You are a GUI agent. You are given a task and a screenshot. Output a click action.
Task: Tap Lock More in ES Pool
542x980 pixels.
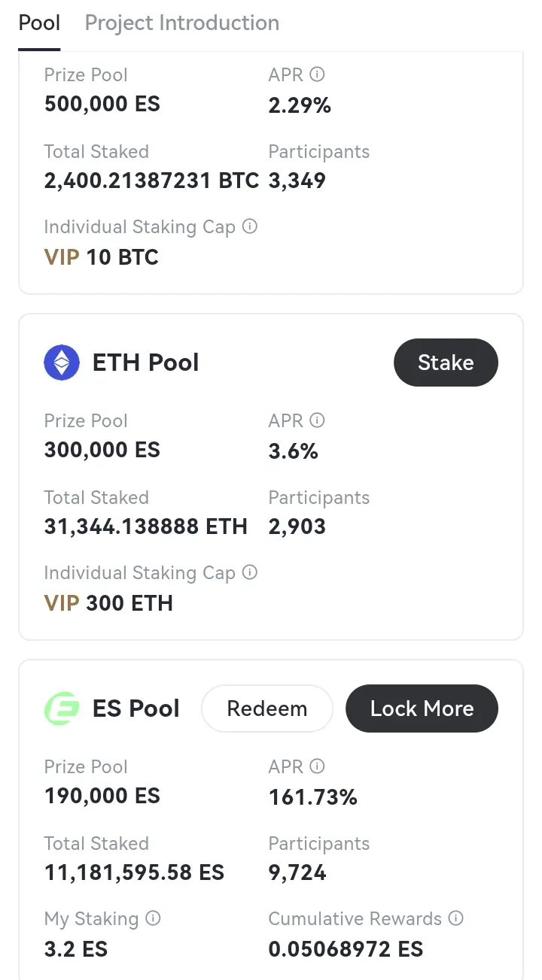click(422, 708)
